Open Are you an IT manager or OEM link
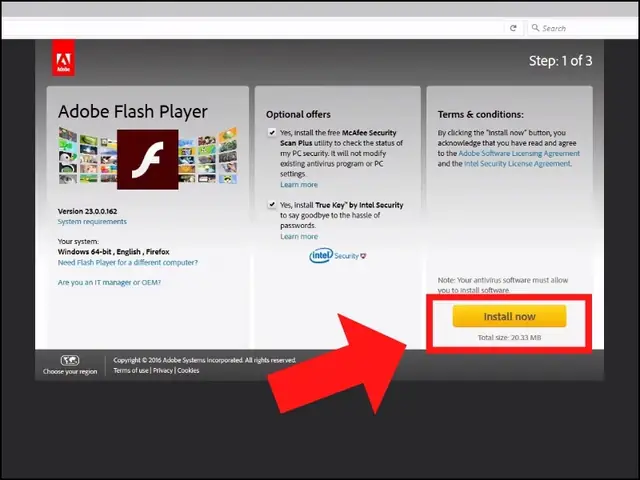 pos(109,282)
